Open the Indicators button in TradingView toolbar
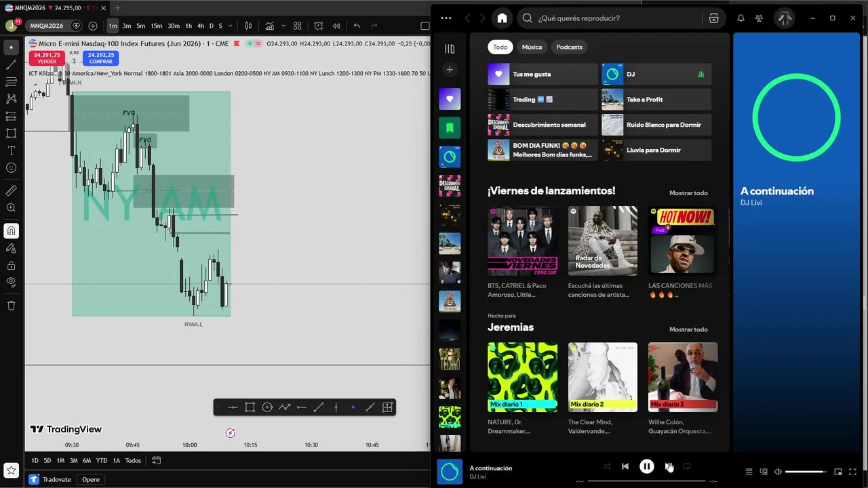This screenshot has height=488, width=868. (x=270, y=26)
